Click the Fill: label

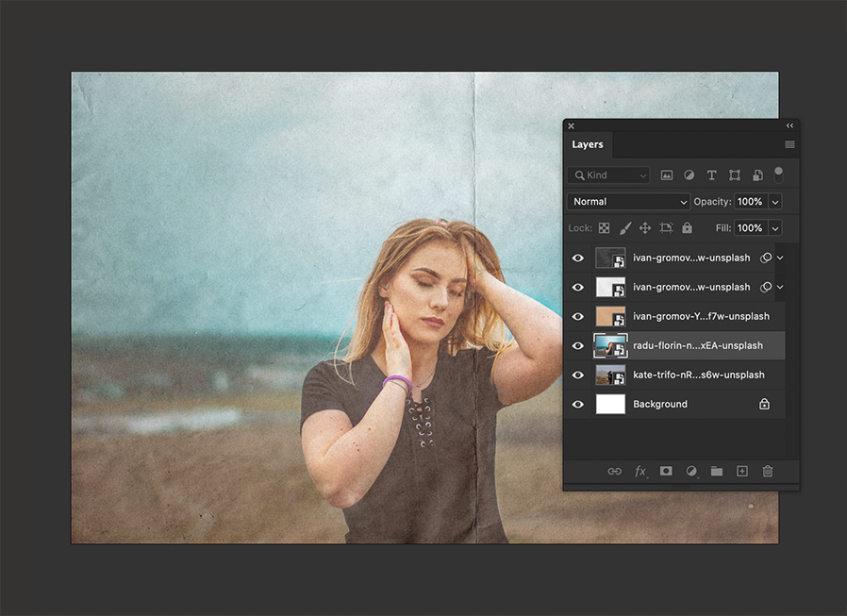click(x=722, y=228)
